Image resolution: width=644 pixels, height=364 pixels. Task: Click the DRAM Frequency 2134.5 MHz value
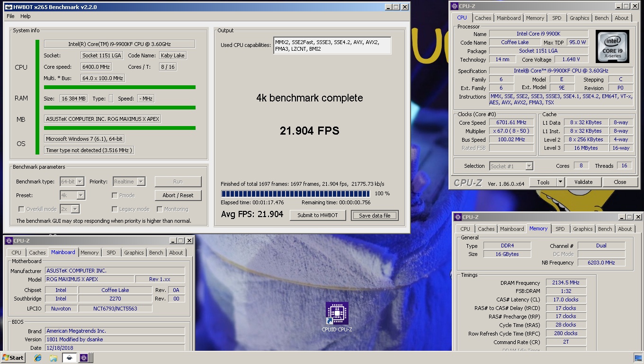click(x=566, y=282)
